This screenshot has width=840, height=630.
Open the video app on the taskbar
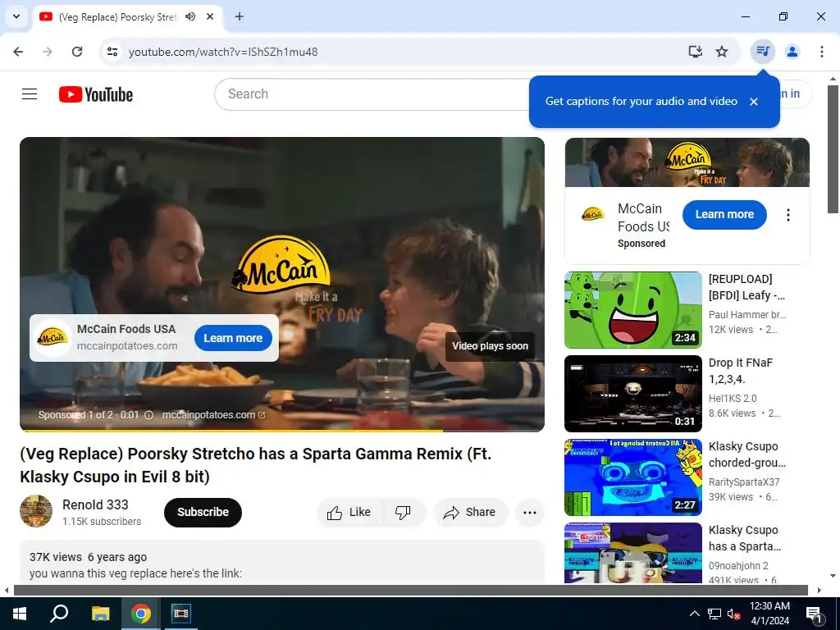click(x=181, y=614)
